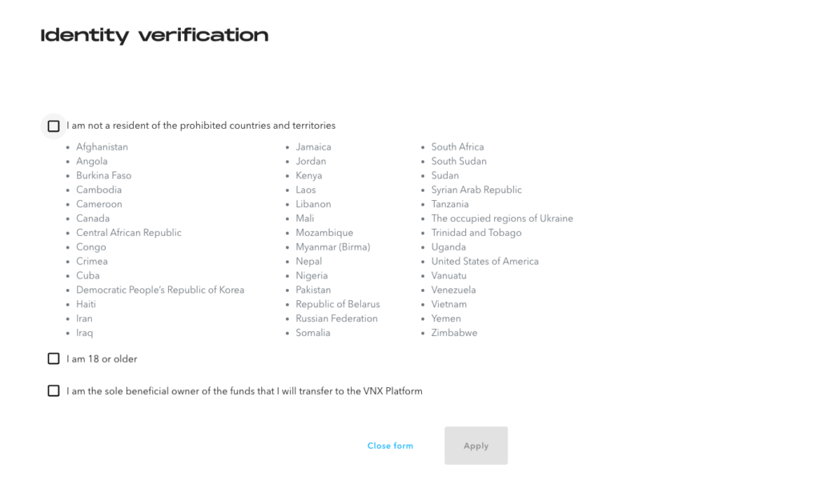Select Myanmar (Birma) in the list
Screen dimensions: 820x504
(x=332, y=247)
